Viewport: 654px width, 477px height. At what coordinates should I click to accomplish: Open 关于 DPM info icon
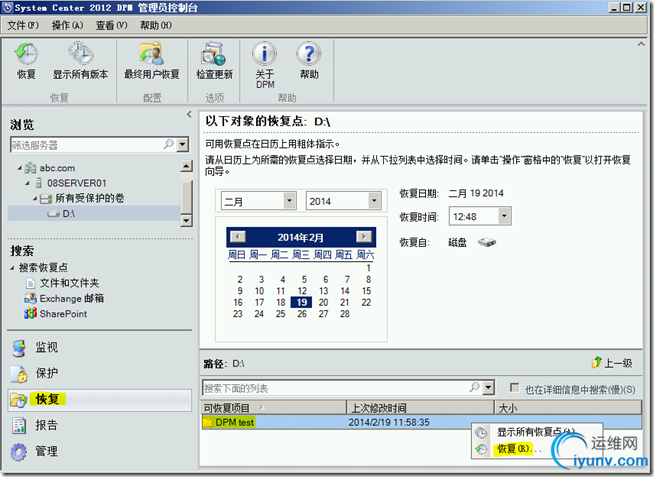(264, 53)
